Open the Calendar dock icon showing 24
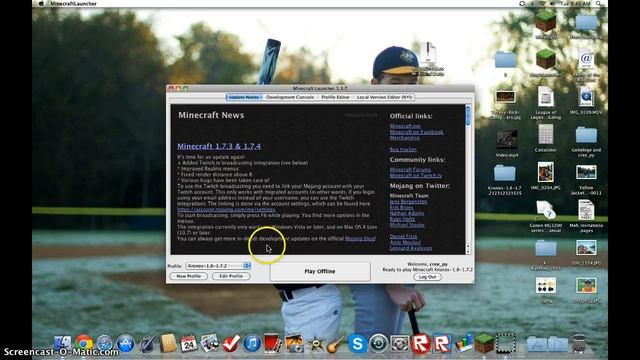 (189, 343)
